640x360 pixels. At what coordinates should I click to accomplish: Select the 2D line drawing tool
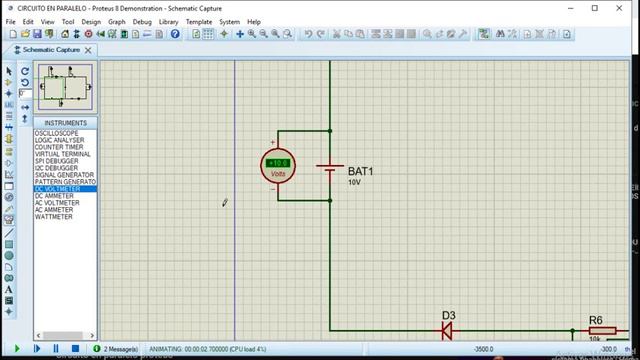tap(9, 233)
